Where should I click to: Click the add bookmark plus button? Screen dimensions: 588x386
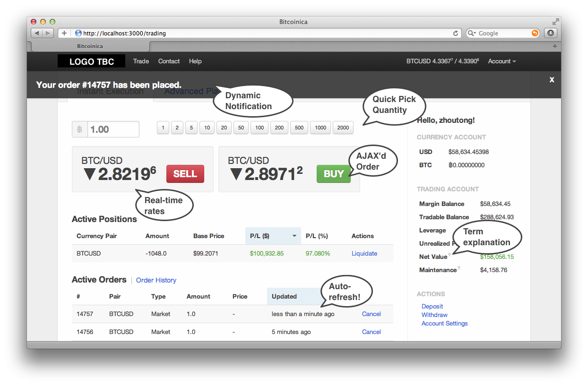64,33
